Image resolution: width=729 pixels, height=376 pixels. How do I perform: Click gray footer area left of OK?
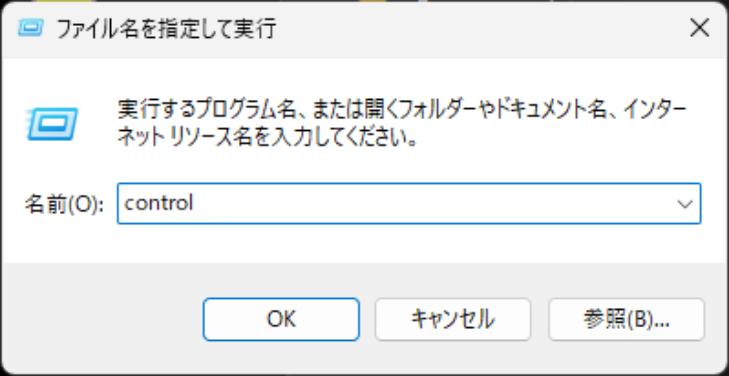click(102, 319)
